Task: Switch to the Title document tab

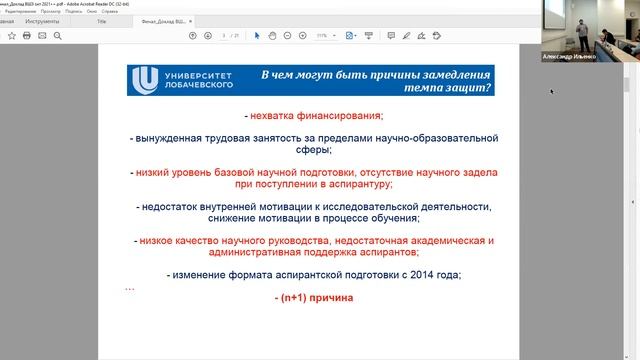Action: click(102, 21)
